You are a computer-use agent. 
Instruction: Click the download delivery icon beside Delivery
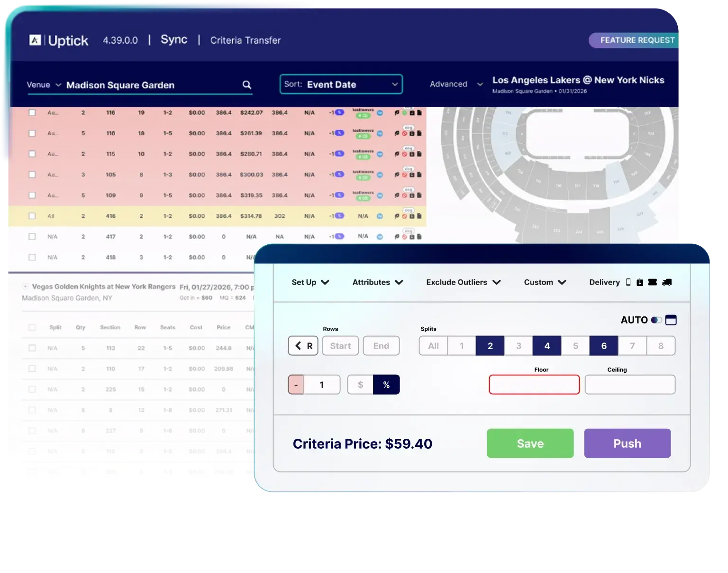coord(639,282)
